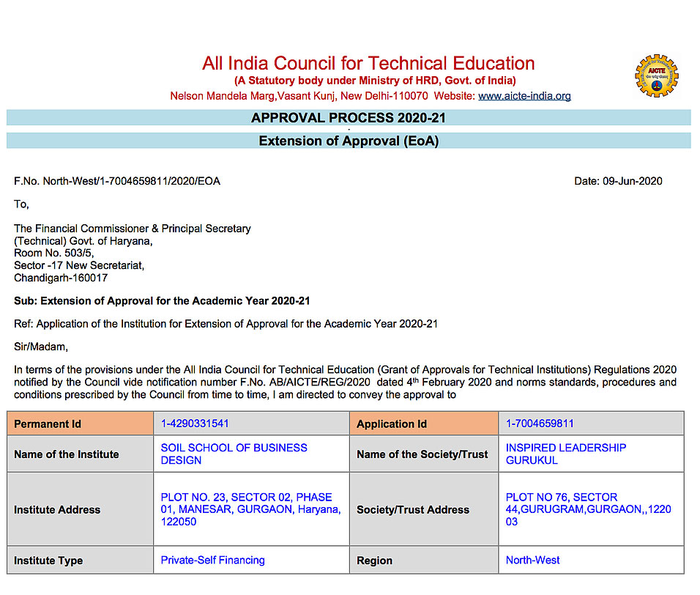Click the 'Application Id' header cell
This screenshot has height=595, width=700.
[424, 424]
